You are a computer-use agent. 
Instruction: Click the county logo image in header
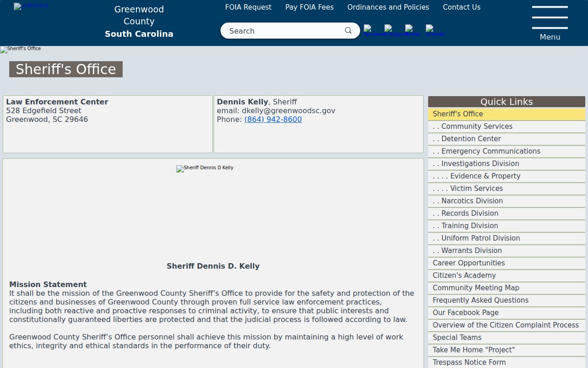pyautogui.click(x=31, y=6)
